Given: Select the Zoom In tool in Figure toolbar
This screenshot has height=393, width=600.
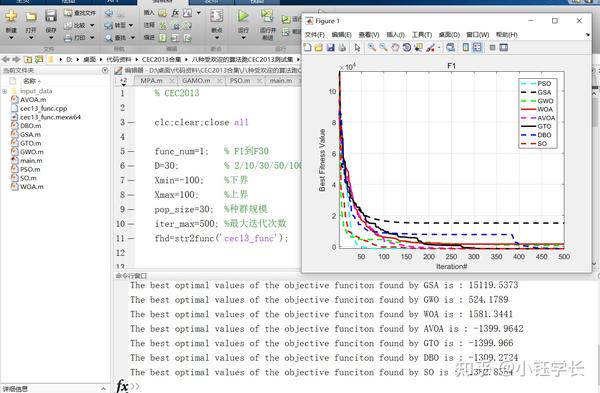Looking at the screenshot, I should click(x=372, y=47).
